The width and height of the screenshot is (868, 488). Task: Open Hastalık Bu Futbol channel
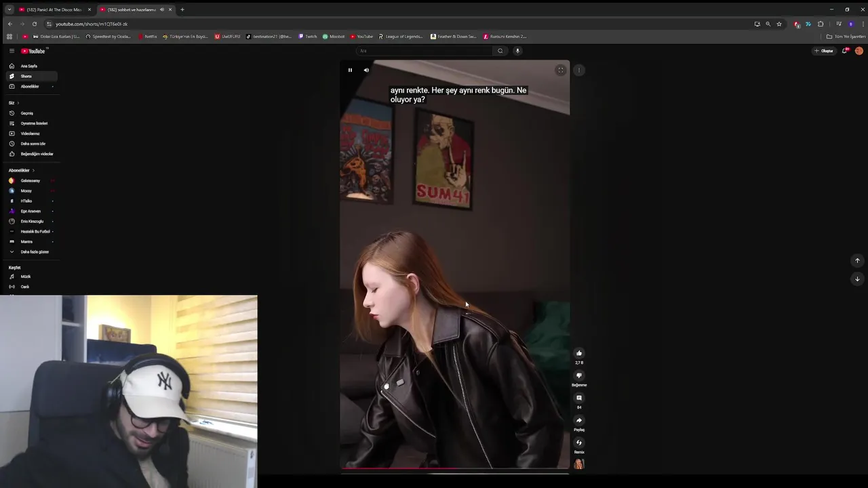click(31, 232)
